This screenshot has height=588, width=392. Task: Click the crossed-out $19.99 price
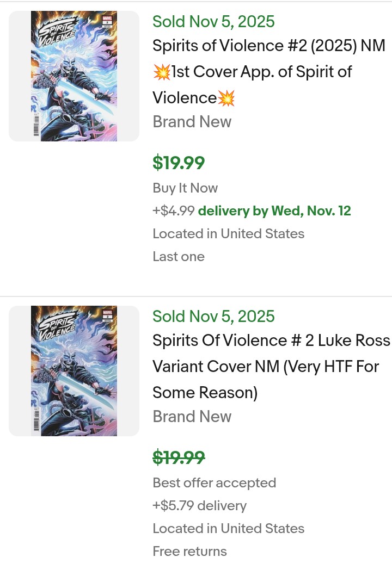[x=179, y=457]
